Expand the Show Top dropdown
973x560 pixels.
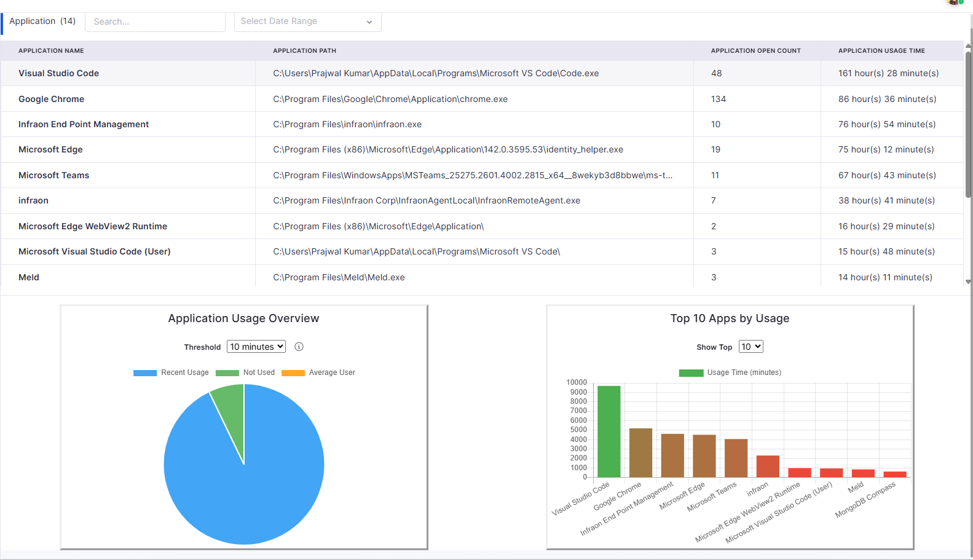click(750, 347)
